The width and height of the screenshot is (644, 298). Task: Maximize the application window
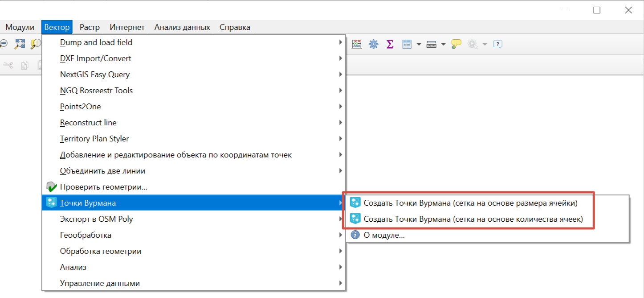pos(597,10)
